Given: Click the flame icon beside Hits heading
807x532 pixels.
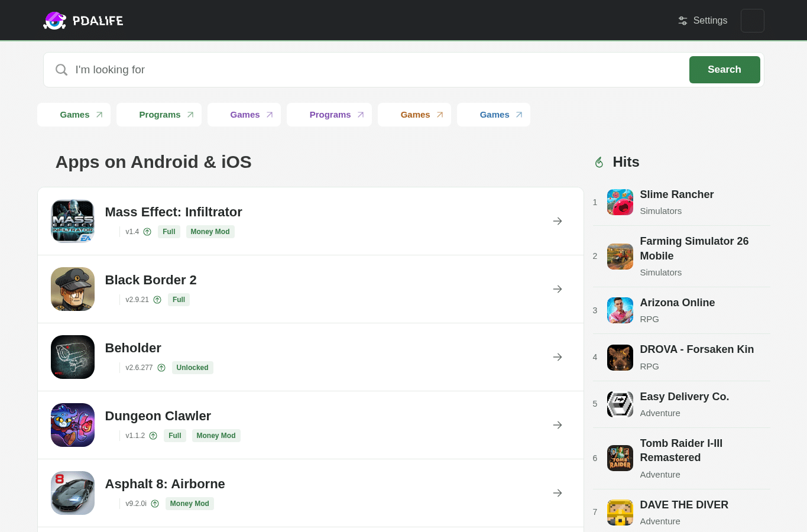Looking at the screenshot, I should coord(599,162).
